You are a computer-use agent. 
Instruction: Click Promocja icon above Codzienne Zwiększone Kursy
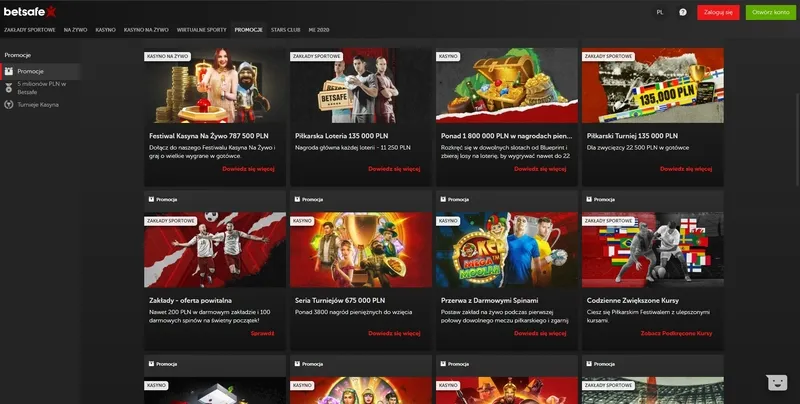click(x=589, y=199)
